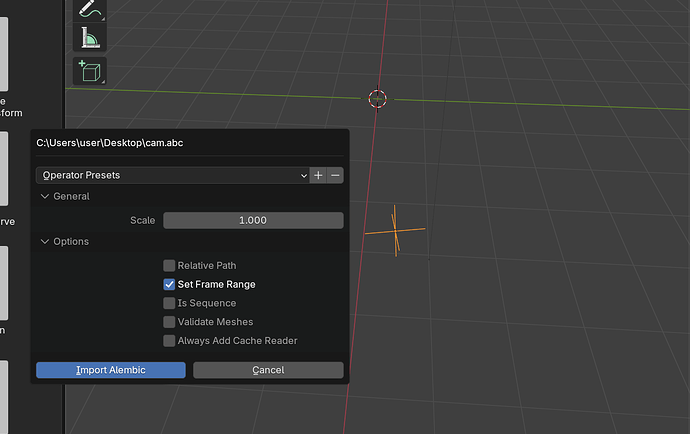Enable the Is Sequence checkbox
Screen dimensions: 690x434
click(x=169, y=303)
